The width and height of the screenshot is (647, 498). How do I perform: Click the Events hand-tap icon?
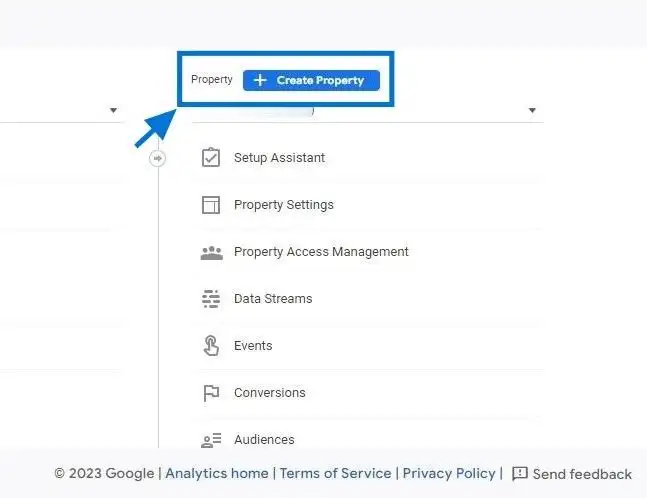pyautogui.click(x=211, y=346)
